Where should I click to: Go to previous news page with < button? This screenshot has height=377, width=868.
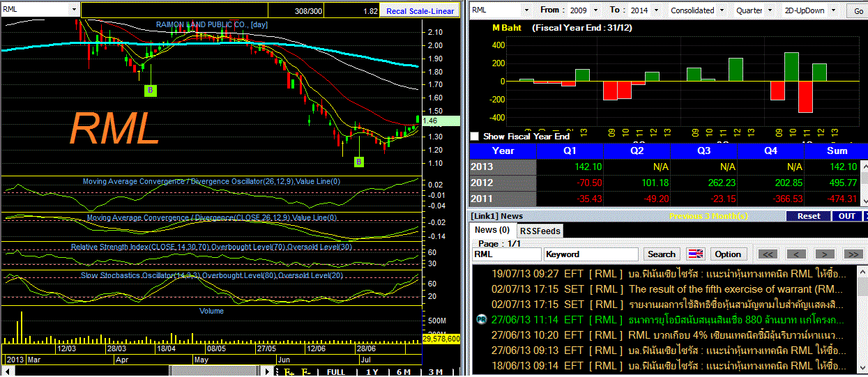pyautogui.click(x=796, y=254)
